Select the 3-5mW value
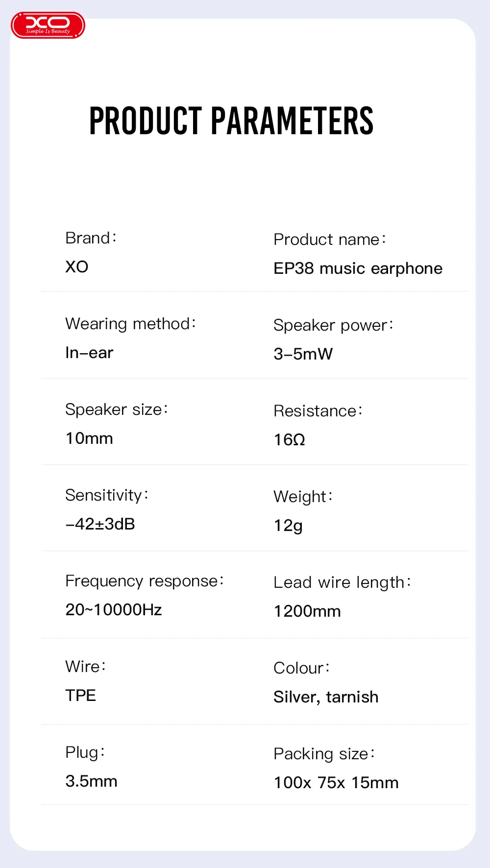This screenshot has width=490, height=868. (x=303, y=354)
